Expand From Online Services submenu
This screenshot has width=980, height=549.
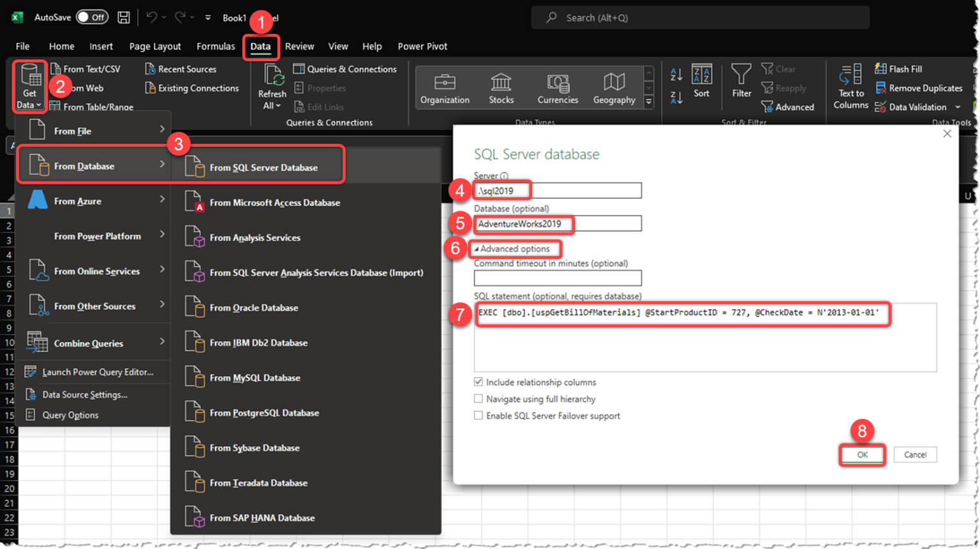94,271
